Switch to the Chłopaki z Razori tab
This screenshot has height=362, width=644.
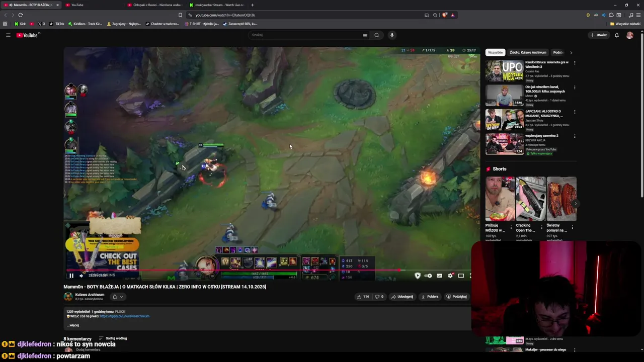click(154, 5)
